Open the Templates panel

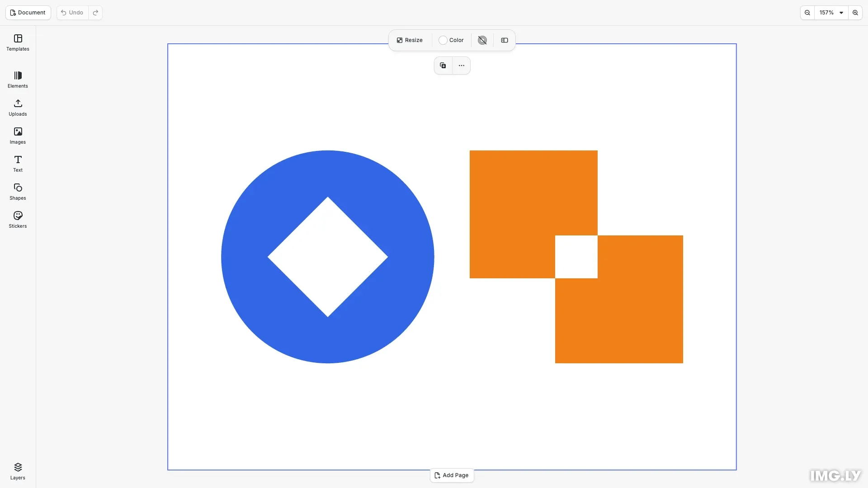point(18,43)
